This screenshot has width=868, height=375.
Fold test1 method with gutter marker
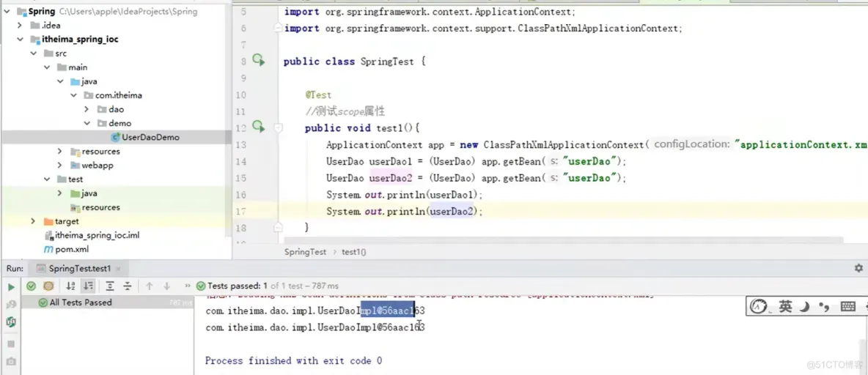pos(279,127)
